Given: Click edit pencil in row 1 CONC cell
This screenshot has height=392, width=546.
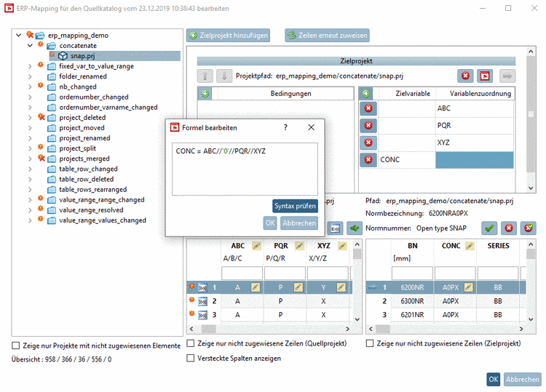Looking at the screenshot, I should click(x=469, y=287).
